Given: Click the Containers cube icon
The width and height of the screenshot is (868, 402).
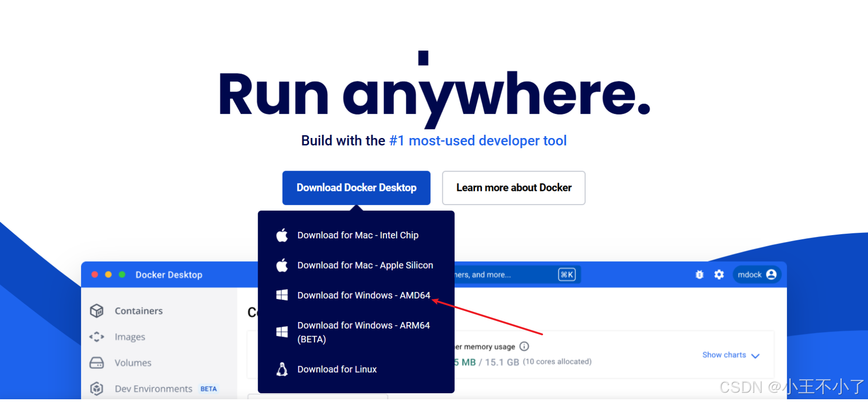Looking at the screenshot, I should tap(97, 311).
